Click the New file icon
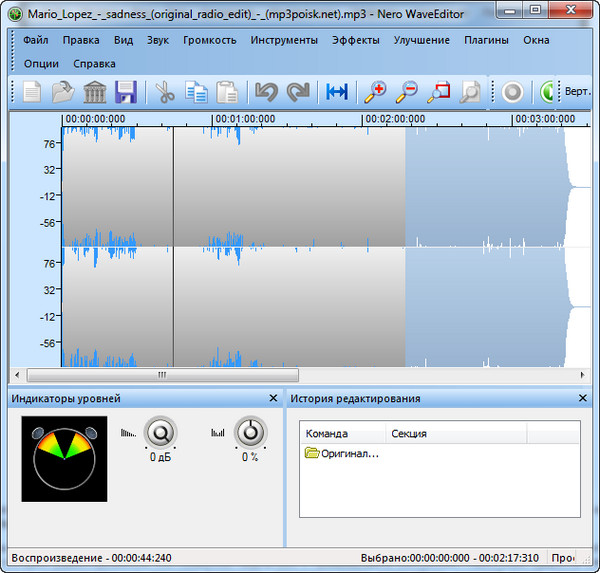 (33, 93)
